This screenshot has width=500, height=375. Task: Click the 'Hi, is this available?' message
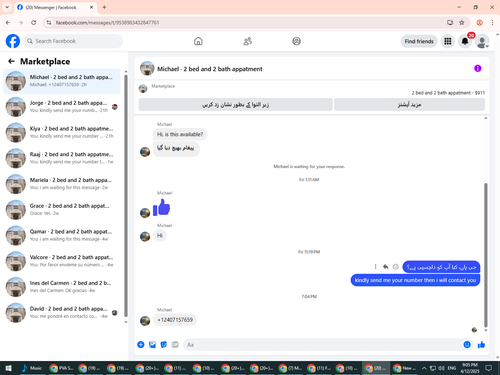180,134
